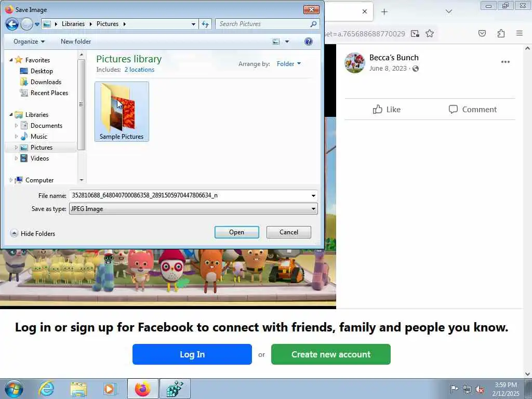This screenshot has height=399, width=532.
Task: Like the Facebook post
Action: click(387, 109)
